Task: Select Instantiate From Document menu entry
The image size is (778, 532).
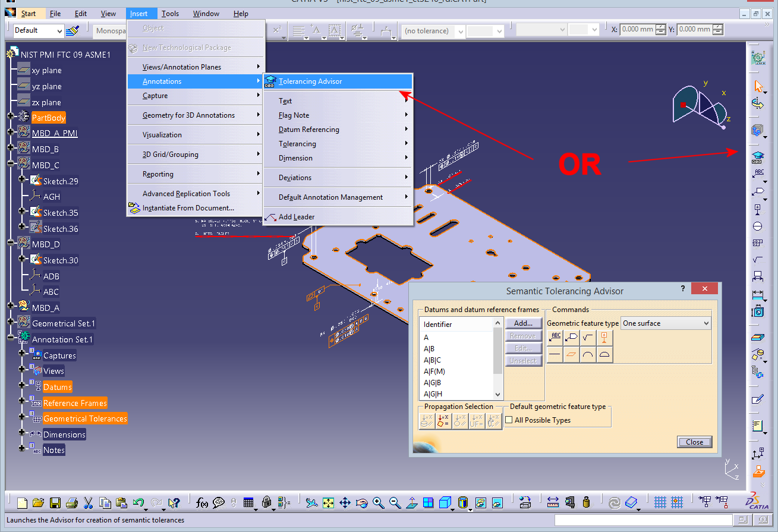Action: pyautogui.click(x=196, y=208)
